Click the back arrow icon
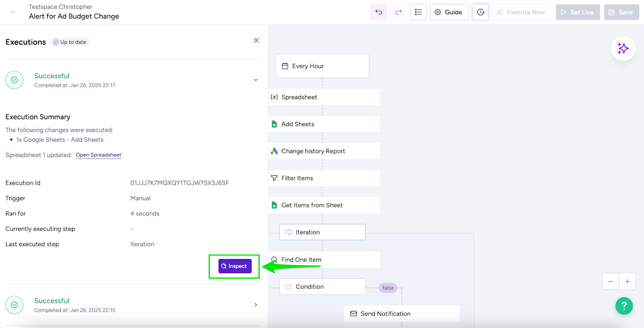Screen dimensions: 644x328 (14, 12)
